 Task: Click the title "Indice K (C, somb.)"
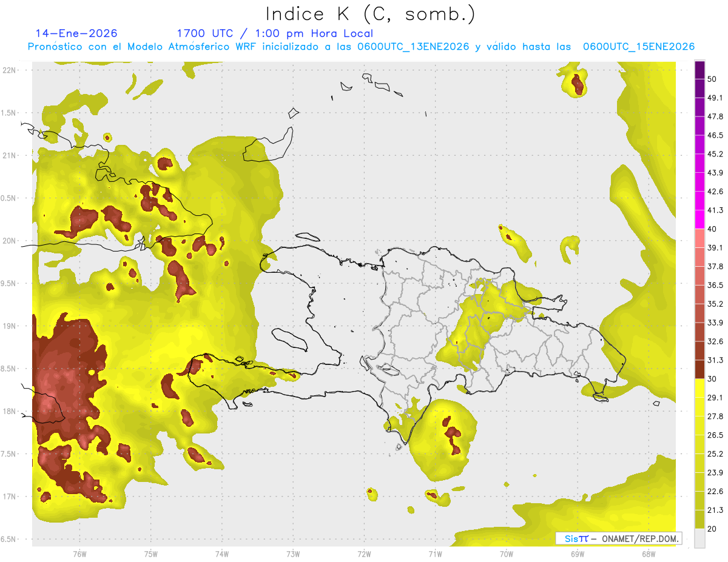[x=371, y=14]
